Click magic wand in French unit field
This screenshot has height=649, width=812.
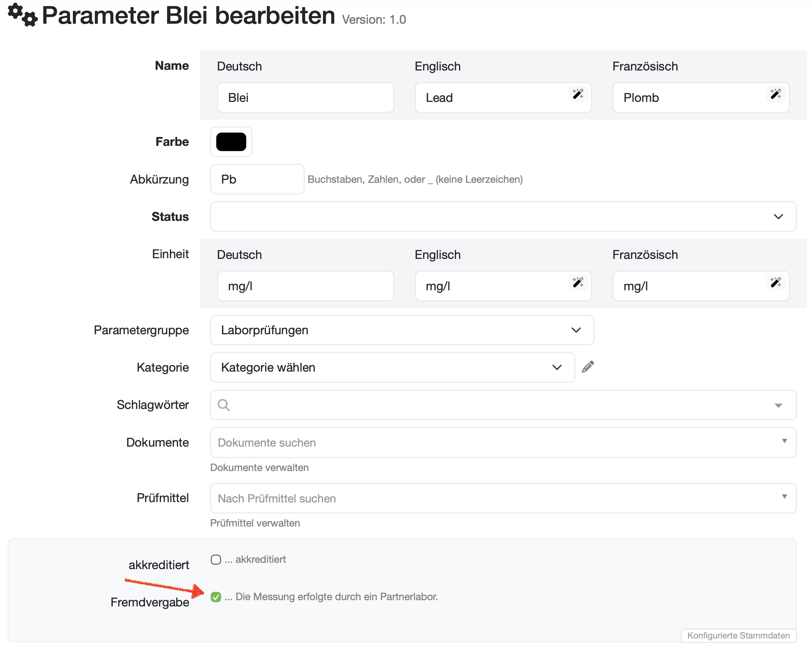click(x=775, y=282)
